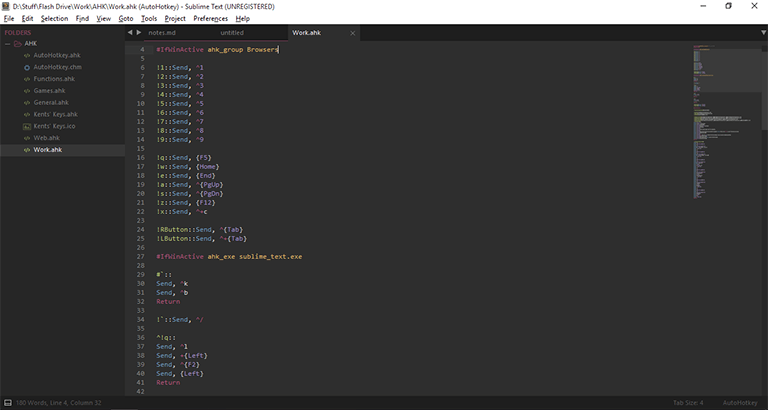Click the AutoHotkey.chm file icon

(x=27, y=68)
